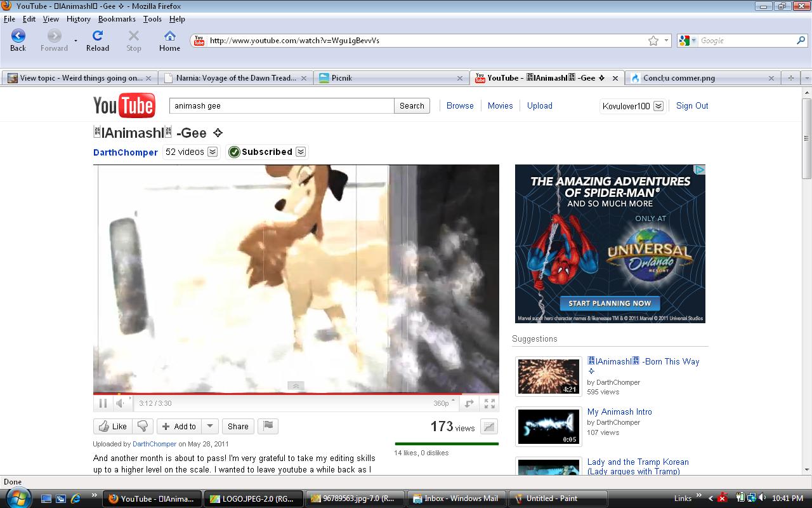Viewport: 812px width, 508px height.
Task: Click the Sign Out link
Action: 691,105
